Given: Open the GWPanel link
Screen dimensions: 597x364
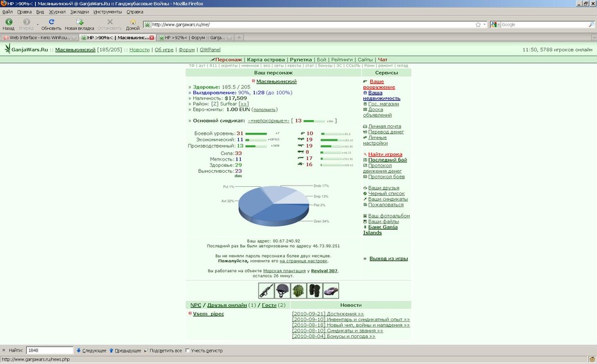Looking at the screenshot, I should point(210,49).
